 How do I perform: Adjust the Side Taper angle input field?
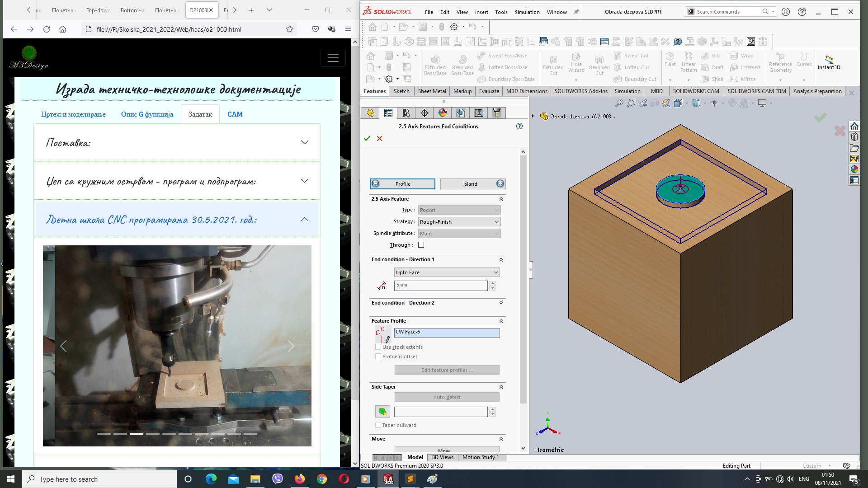[x=441, y=411]
